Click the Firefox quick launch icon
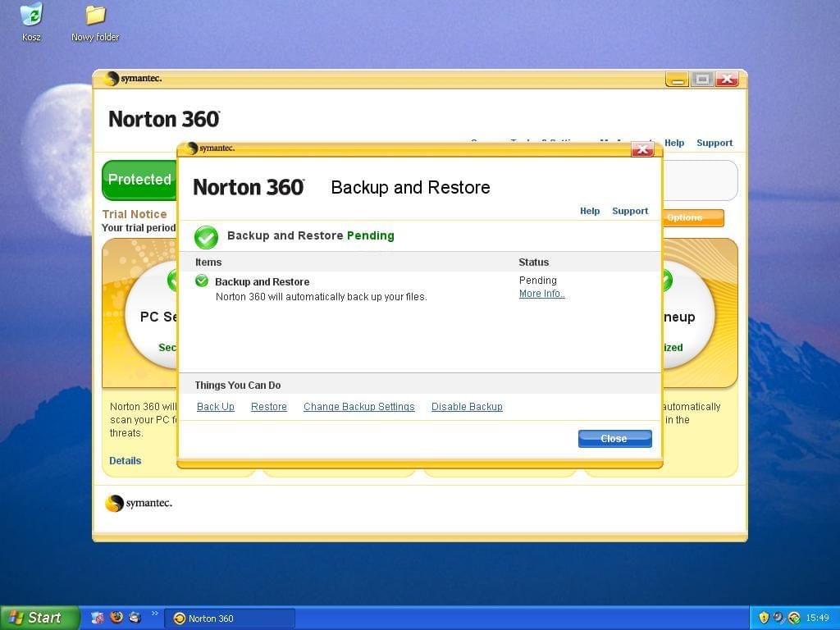 coord(116,617)
